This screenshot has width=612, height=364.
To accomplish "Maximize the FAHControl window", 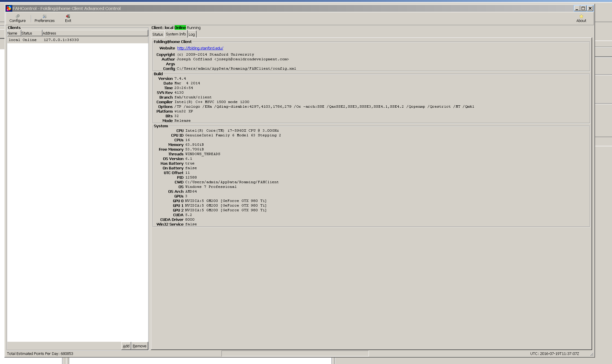I will [x=583, y=8].
